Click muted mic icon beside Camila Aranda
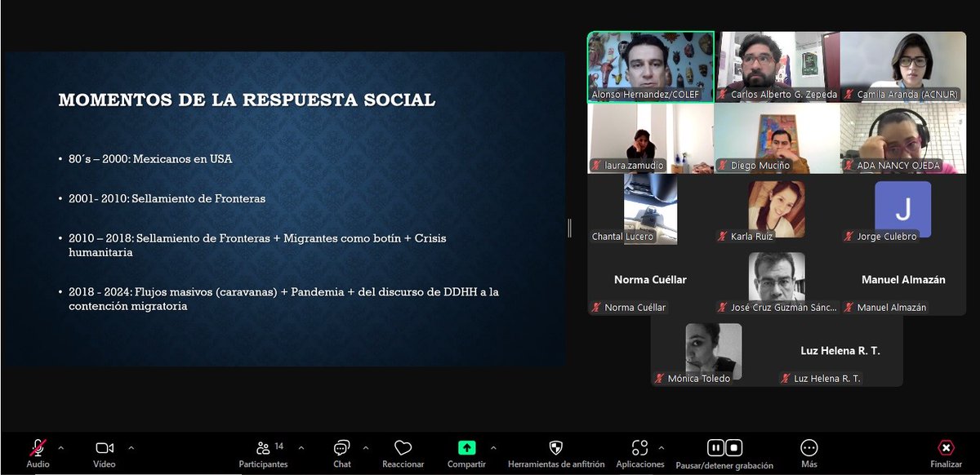 coord(849,95)
